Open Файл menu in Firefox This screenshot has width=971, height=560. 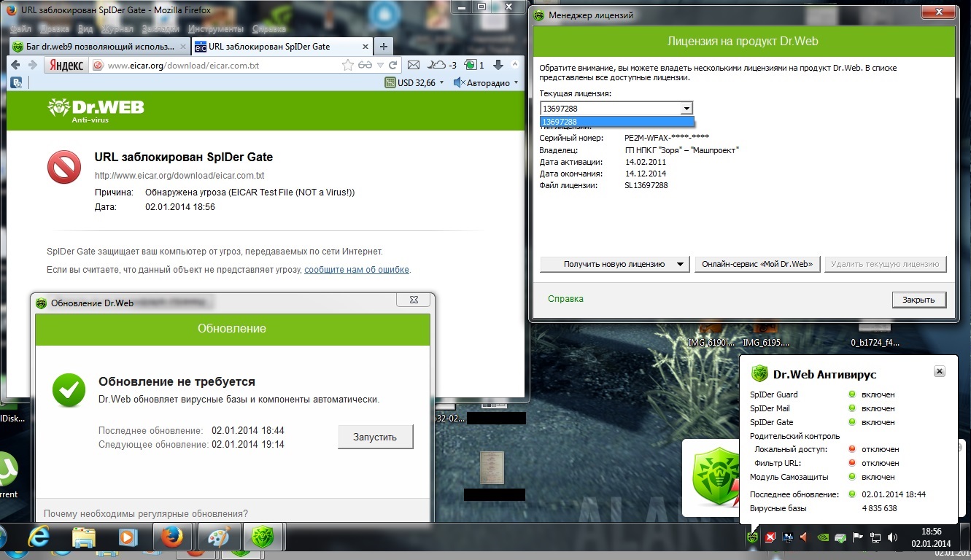(x=20, y=29)
